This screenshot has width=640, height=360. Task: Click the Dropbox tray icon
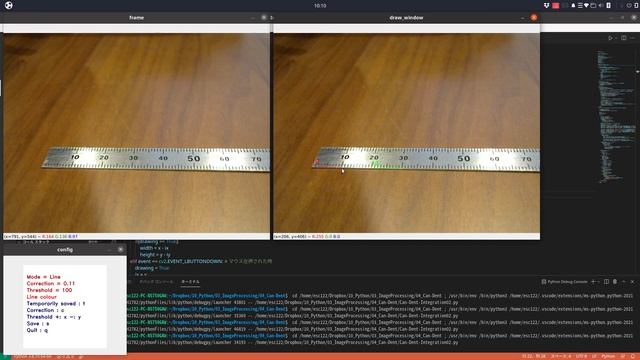coord(547,5)
